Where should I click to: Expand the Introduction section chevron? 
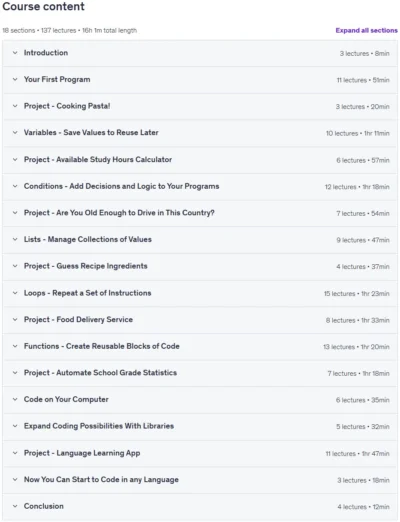15,53
